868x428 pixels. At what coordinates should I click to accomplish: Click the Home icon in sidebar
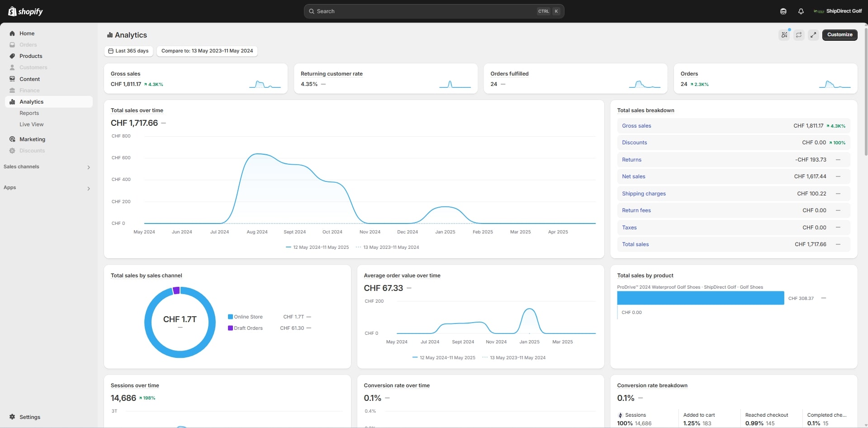12,33
